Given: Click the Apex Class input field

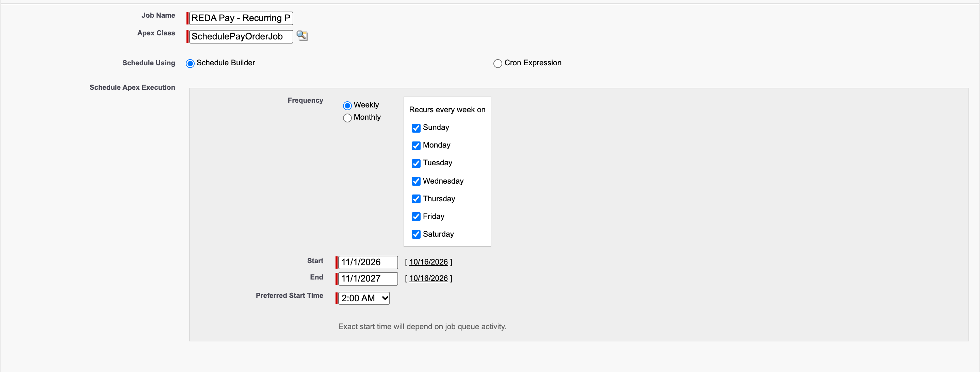Looking at the screenshot, I should (x=241, y=36).
